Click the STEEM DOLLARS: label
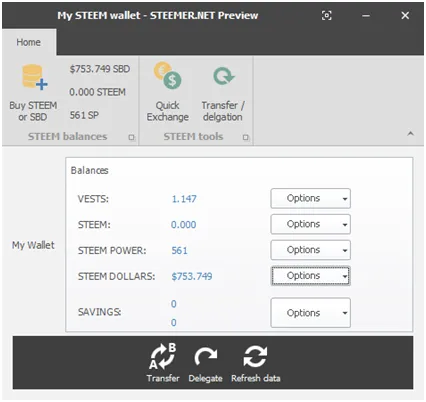The width and height of the screenshot is (426, 402). tap(116, 276)
